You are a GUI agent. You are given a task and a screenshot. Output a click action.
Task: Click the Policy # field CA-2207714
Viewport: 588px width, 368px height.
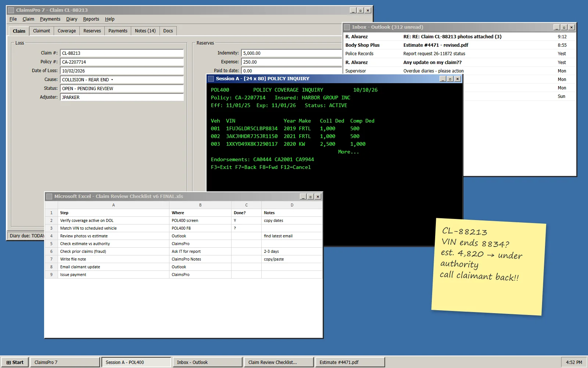tap(122, 62)
